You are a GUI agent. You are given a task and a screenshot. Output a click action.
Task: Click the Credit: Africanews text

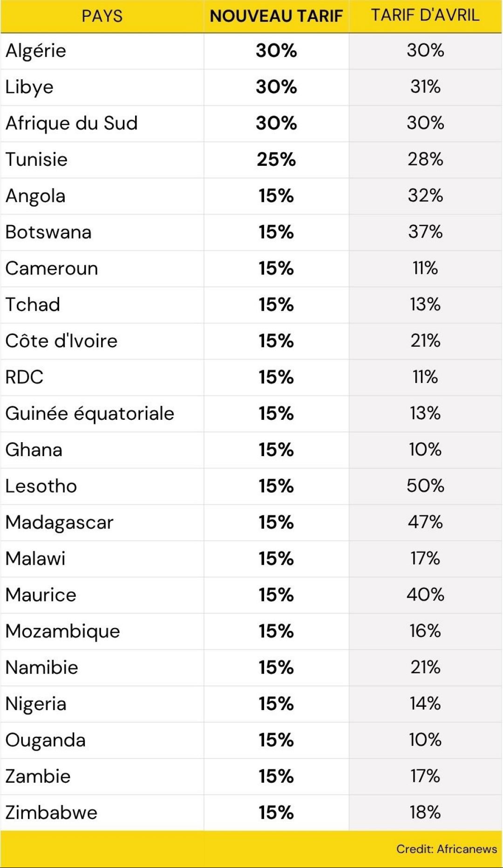click(x=447, y=849)
